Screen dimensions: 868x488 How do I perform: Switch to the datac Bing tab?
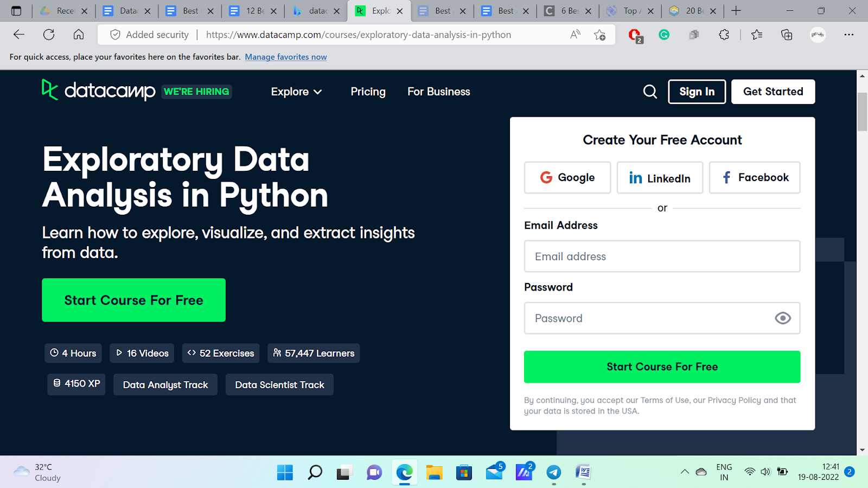[317, 11]
